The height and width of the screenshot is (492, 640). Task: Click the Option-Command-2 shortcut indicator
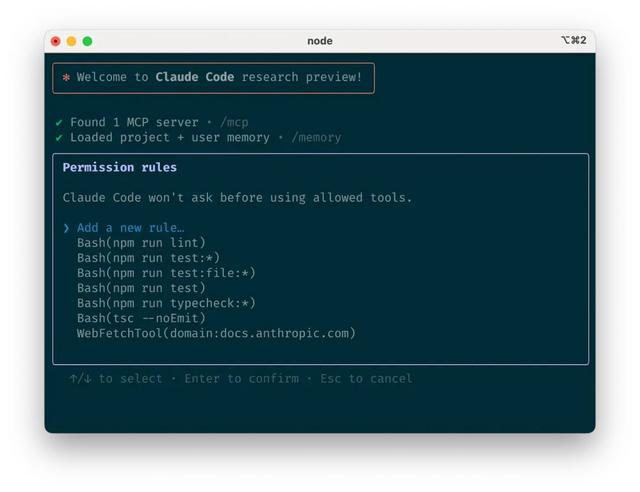573,40
